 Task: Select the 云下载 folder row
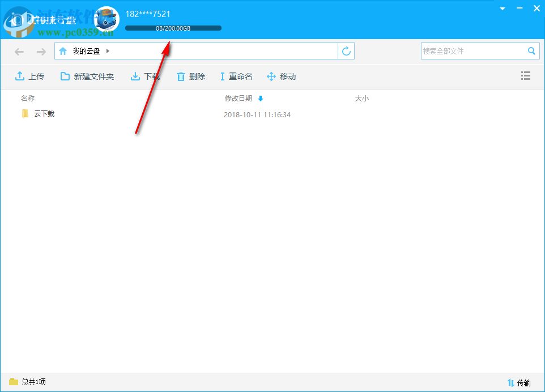click(x=272, y=114)
